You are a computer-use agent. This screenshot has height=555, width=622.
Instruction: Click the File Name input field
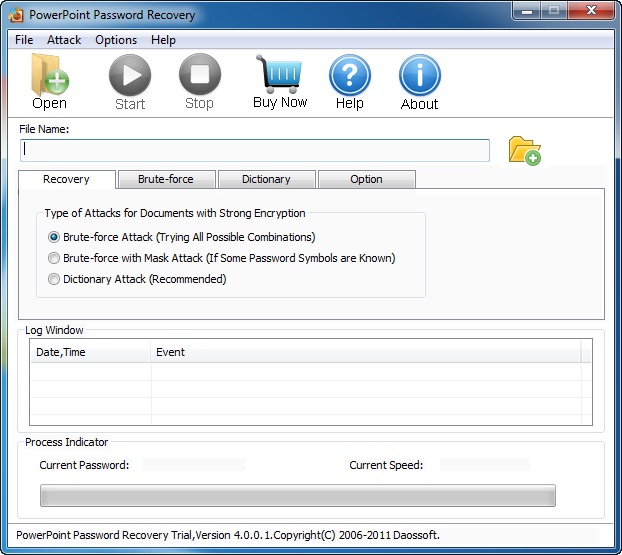click(255, 150)
